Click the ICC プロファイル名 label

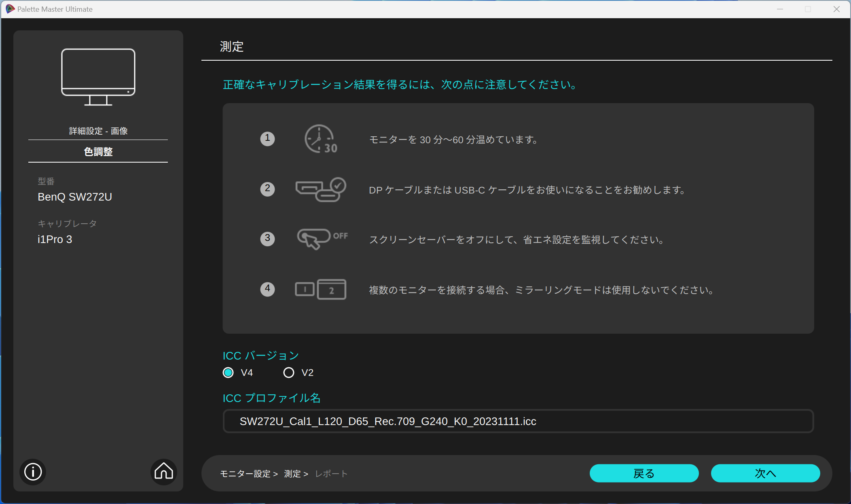click(271, 398)
